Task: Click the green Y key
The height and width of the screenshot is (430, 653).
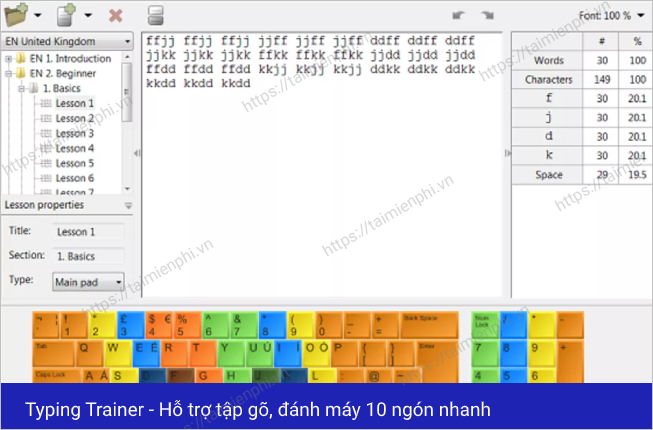Action: (231, 353)
